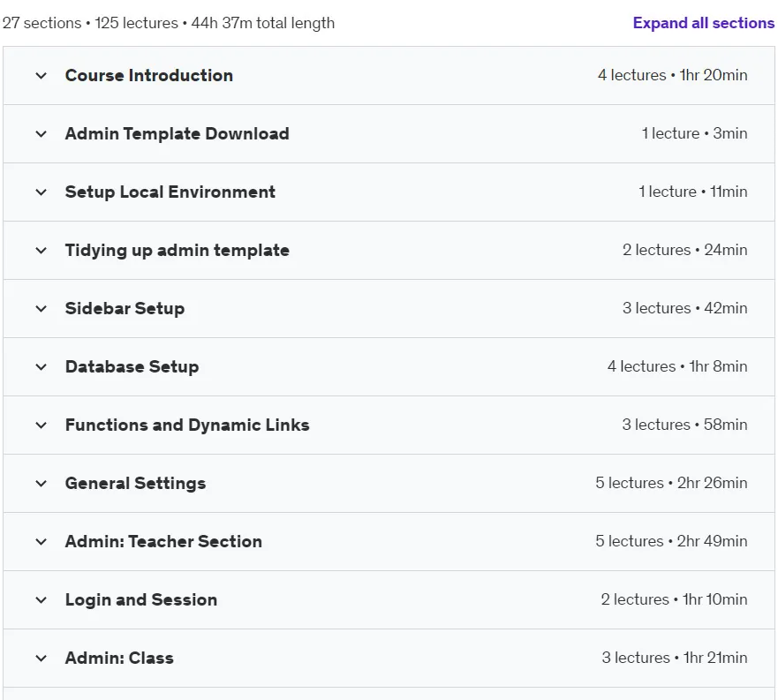The image size is (778, 700).
Task: Click the General Settings heading text
Action: click(135, 483)
